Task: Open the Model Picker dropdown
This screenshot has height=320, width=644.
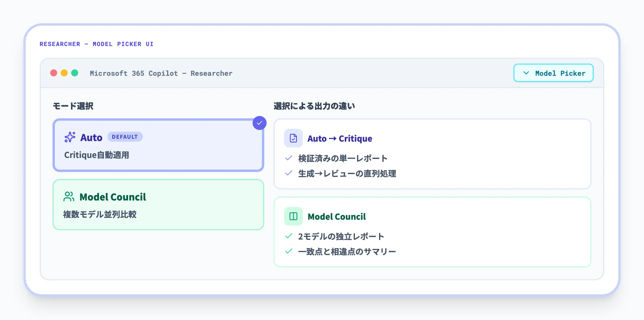Action: [553, 73]
